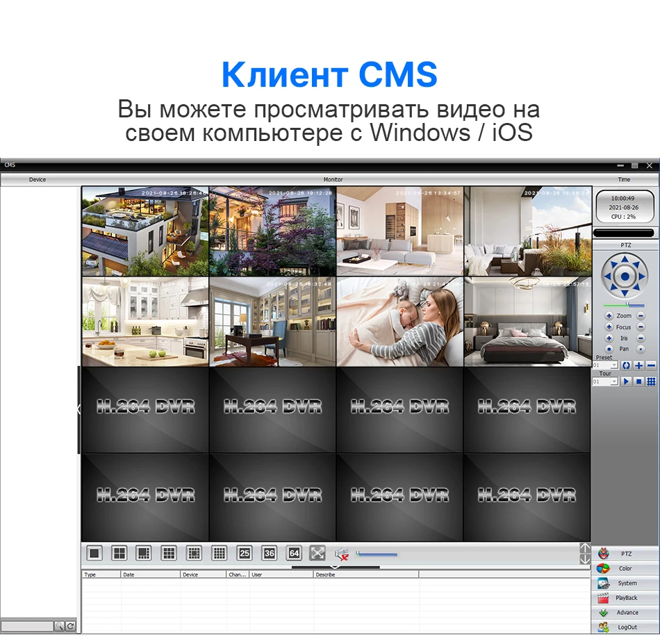Switch to single-channel view layout
Image resolution: width=660 pixels, height=644 pixels.
94,553
